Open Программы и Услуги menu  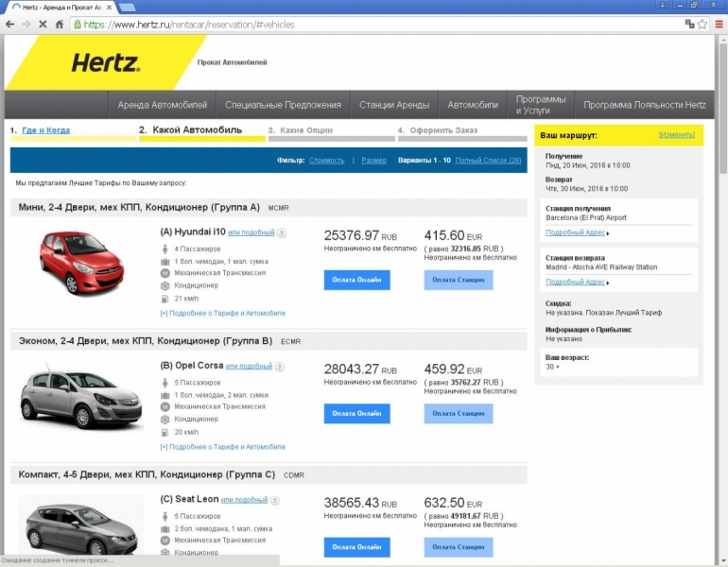tap(541, 105)
